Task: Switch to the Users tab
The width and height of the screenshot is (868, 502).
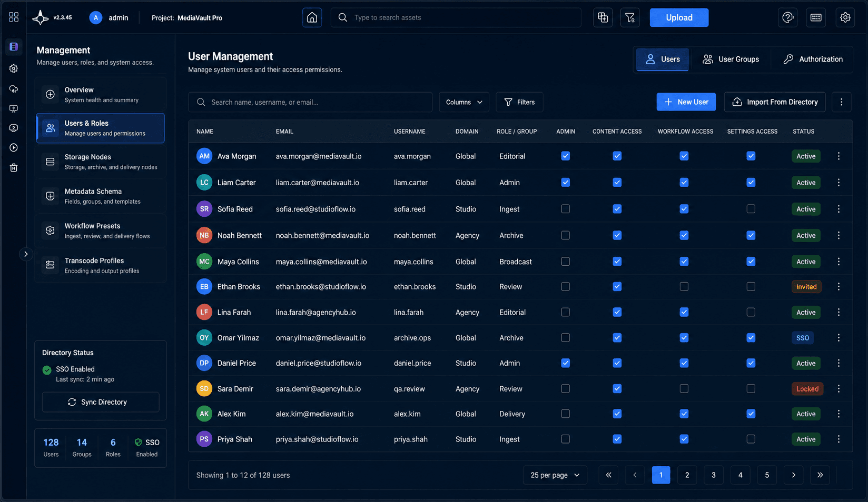Action: [663, 59]
